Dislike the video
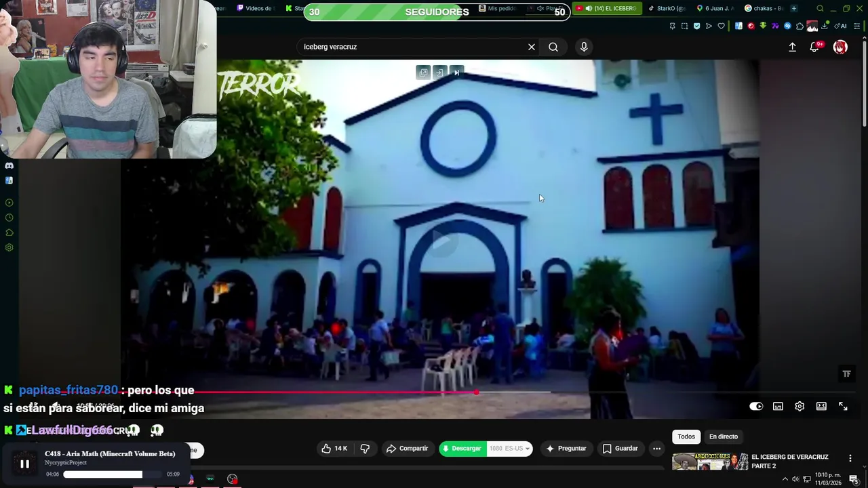This screenshot has height=488, width=868. tap(365, 449)
